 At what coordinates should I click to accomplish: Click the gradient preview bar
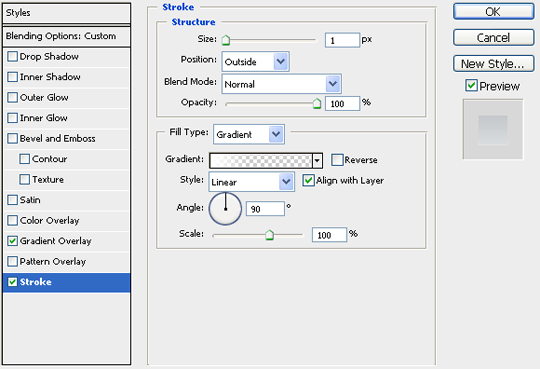click(261, 161)
